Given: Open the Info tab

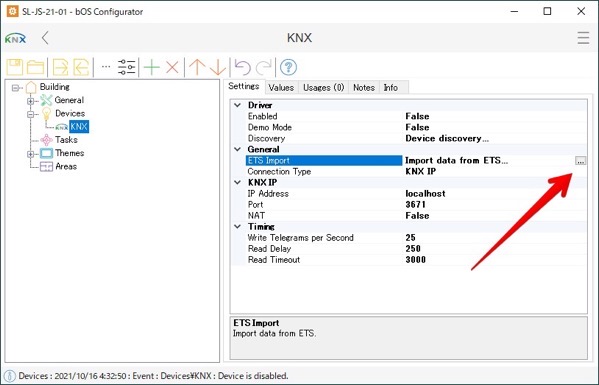Looking at the screenshot, I should 391,87.
